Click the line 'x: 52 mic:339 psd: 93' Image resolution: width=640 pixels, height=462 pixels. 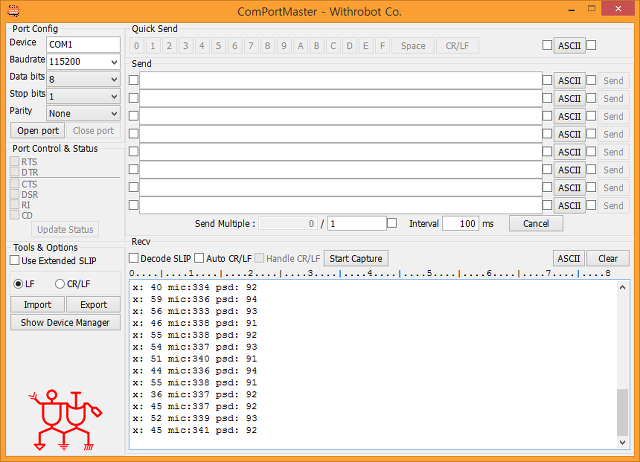(x=195, y=418)
